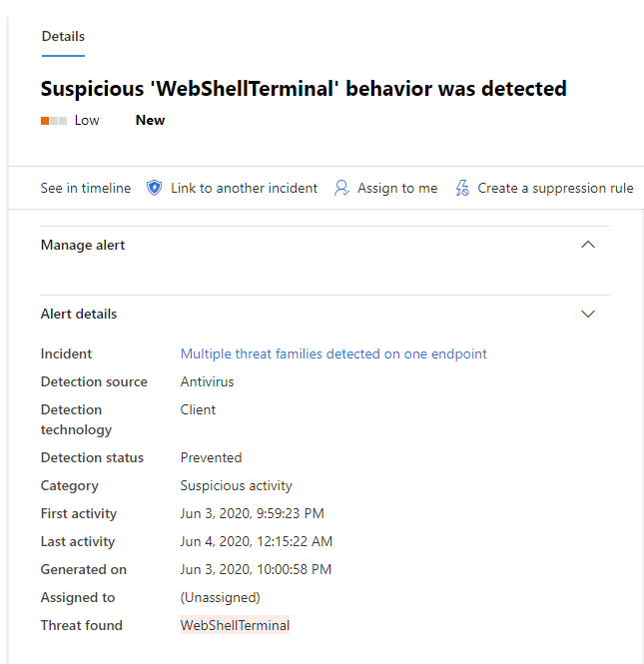Screen dimensions: 644x664
Task: Click the New status label
Action: pos(150,120)
